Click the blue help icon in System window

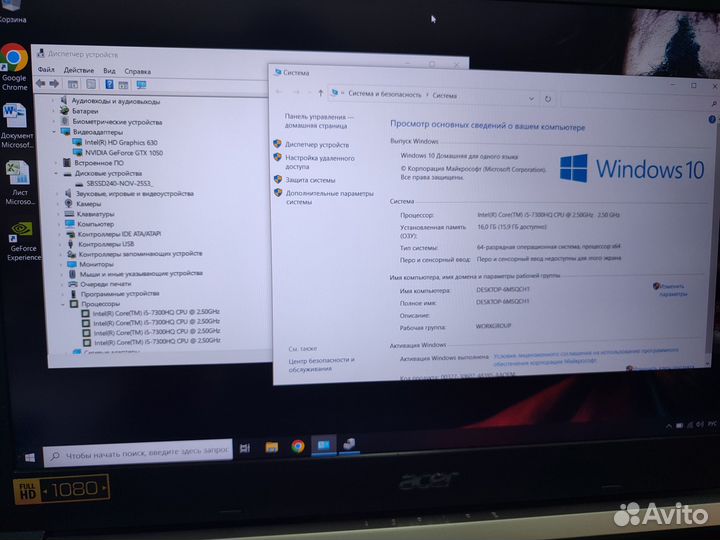[x=712, y=119]
